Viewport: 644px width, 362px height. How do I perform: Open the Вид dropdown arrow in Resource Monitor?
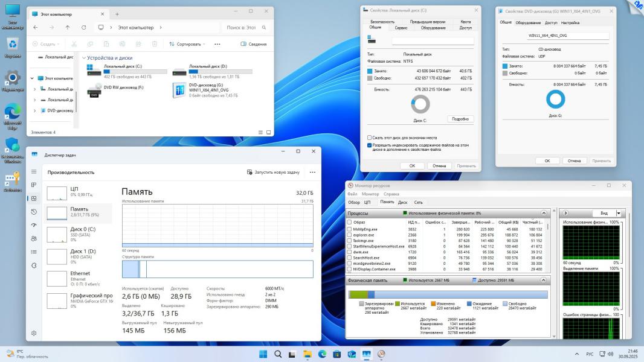pyautogui.click(x=618, y=213)
